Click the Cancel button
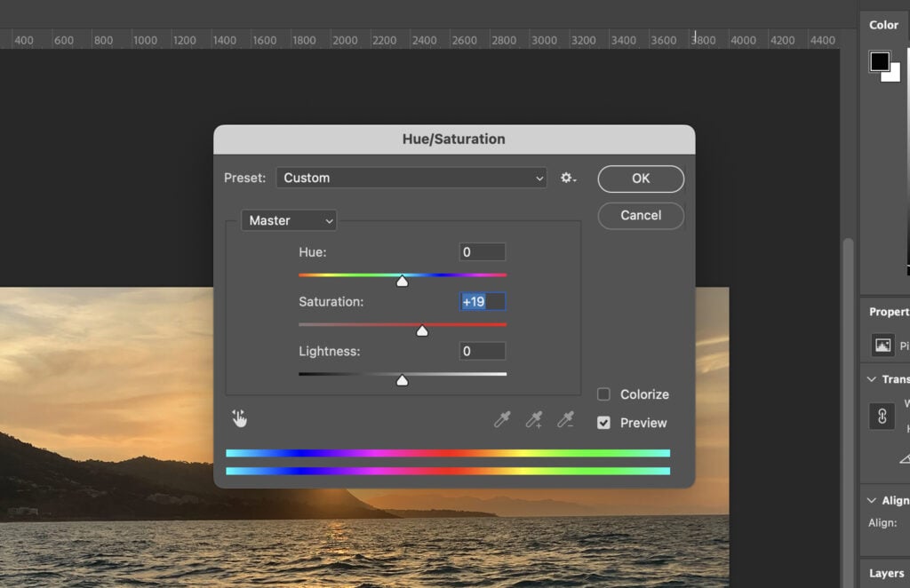The width and height of the screenshot is (910, 588). point(640,215)
